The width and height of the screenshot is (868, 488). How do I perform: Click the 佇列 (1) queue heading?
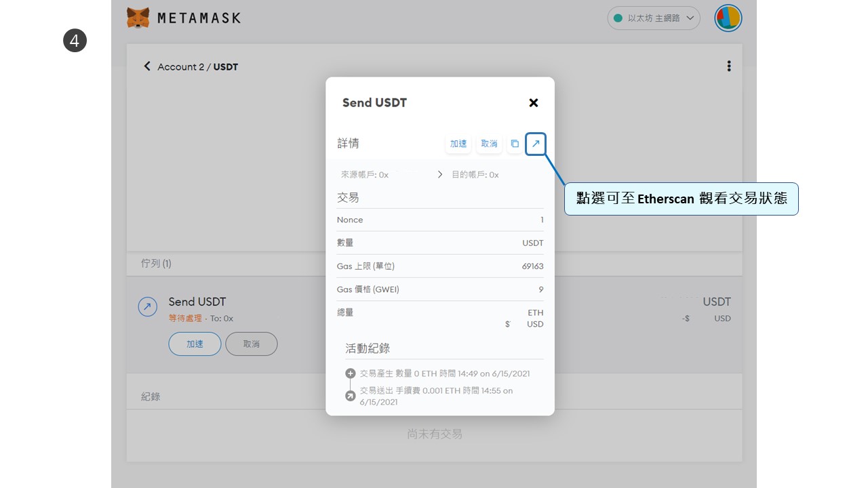[x=156, y=263]
